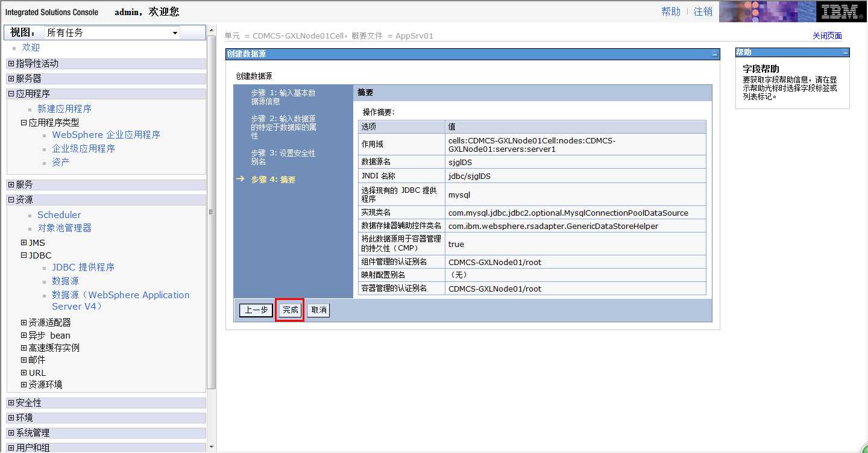Image resolution: width=868 pixels, height=453 pixels.
Task: Open the 数据源 link under JDBC
Action: [65, 281]
